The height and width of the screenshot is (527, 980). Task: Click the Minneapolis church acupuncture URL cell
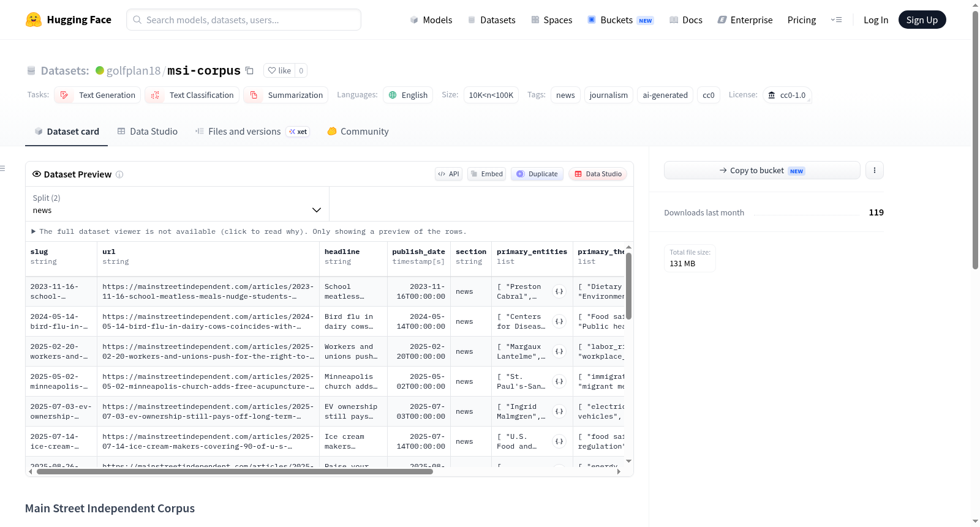208,381
